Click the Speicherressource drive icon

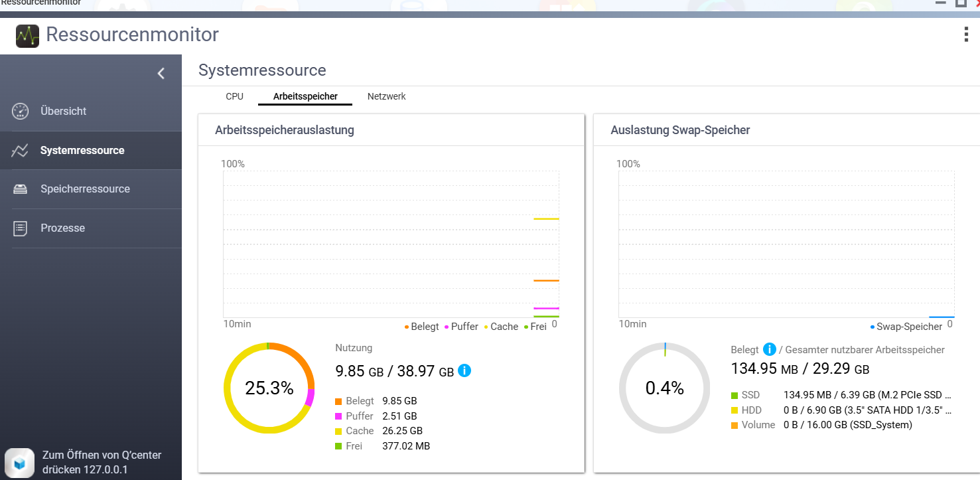click(x=21, y=189)
